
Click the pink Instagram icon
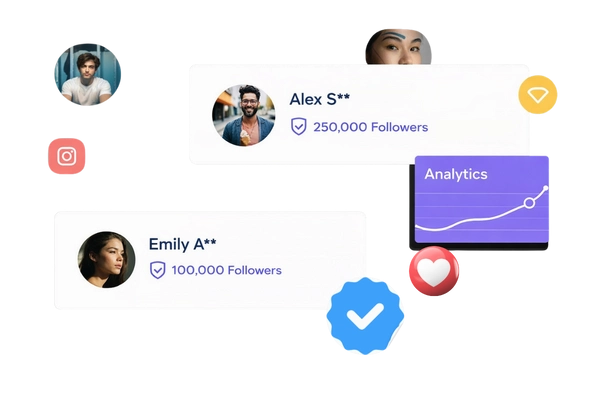tap(67, 156)
